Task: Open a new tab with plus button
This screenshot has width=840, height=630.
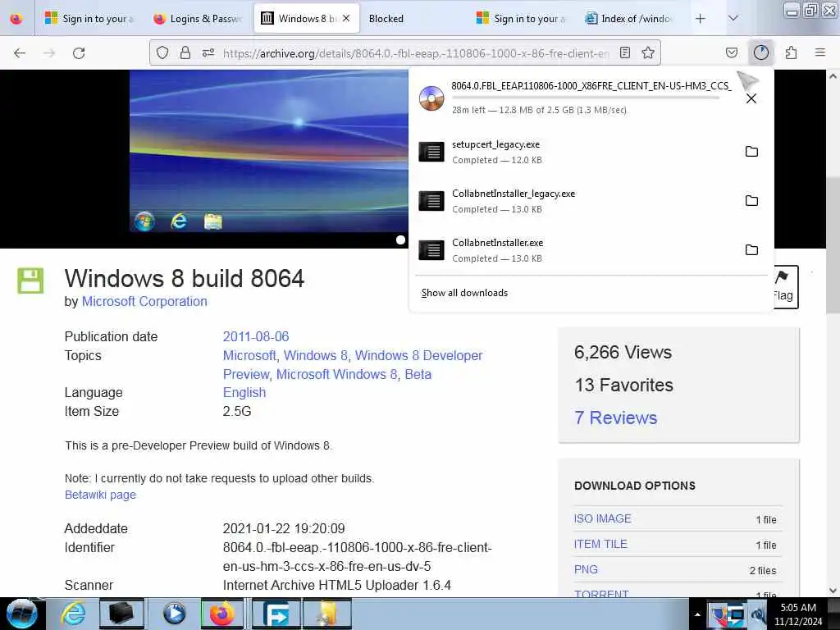Action: pyautogui.click(x=701, y=19)
